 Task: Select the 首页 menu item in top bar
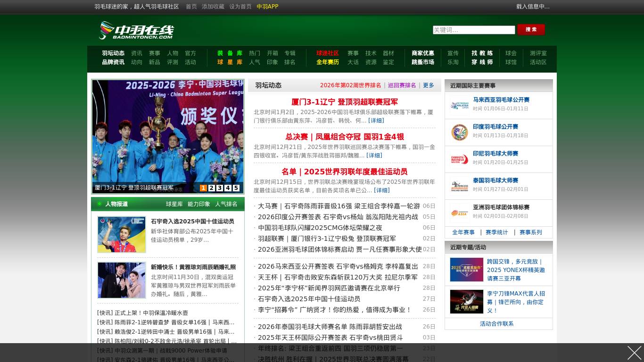191,7
